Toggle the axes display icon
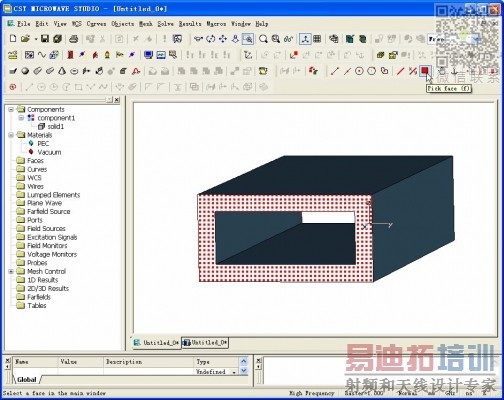Screen dimensions: 504x400 (305, 39)
